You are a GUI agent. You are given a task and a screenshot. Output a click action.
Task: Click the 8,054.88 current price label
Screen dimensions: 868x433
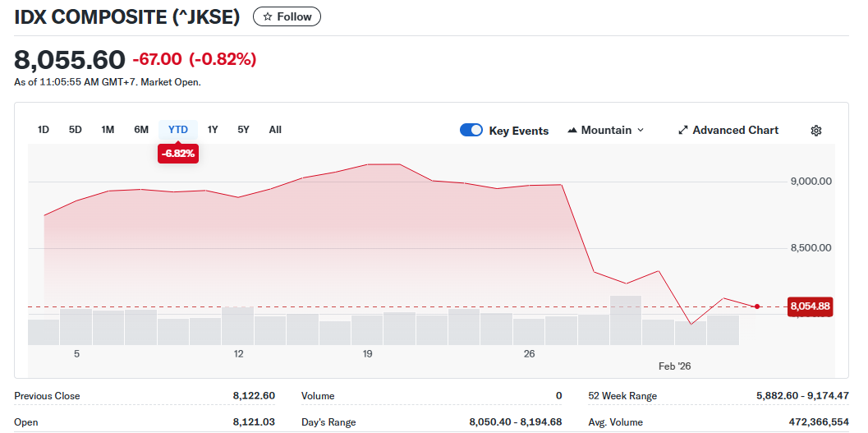point(810,306)
